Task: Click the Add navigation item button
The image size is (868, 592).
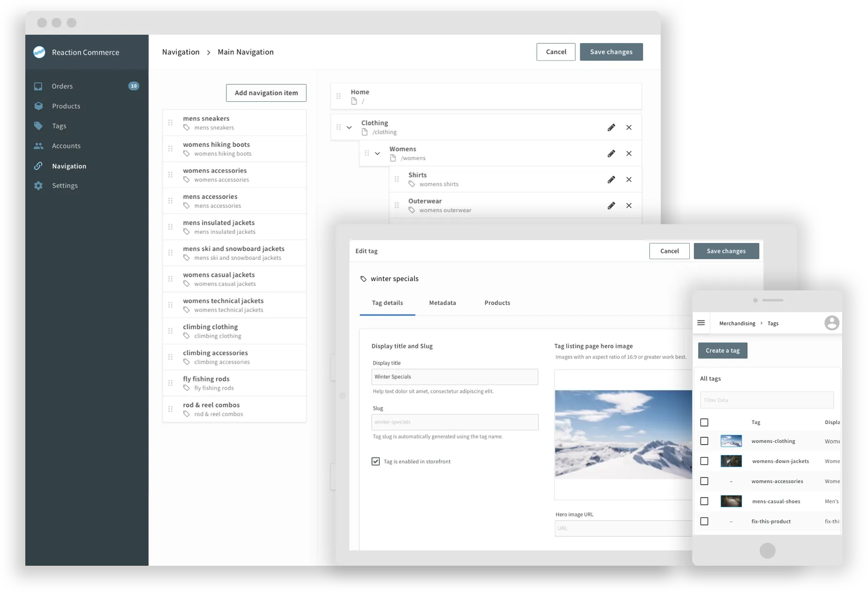Action: (266, 92)
